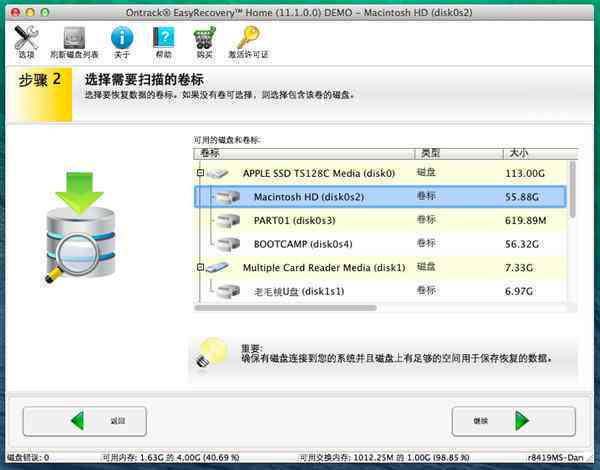The width and height of the screenshot is (600, 470).
Task: Click the drive icon beside PART01
Action: pos(228,220)
